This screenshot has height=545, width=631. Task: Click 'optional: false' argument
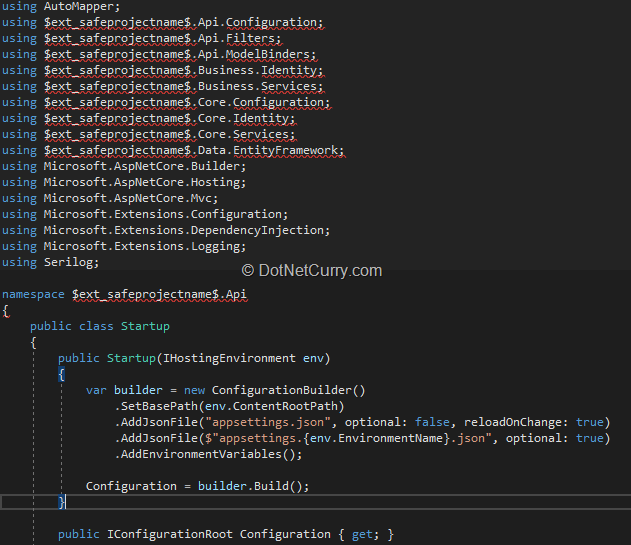[x=397, y=422]
